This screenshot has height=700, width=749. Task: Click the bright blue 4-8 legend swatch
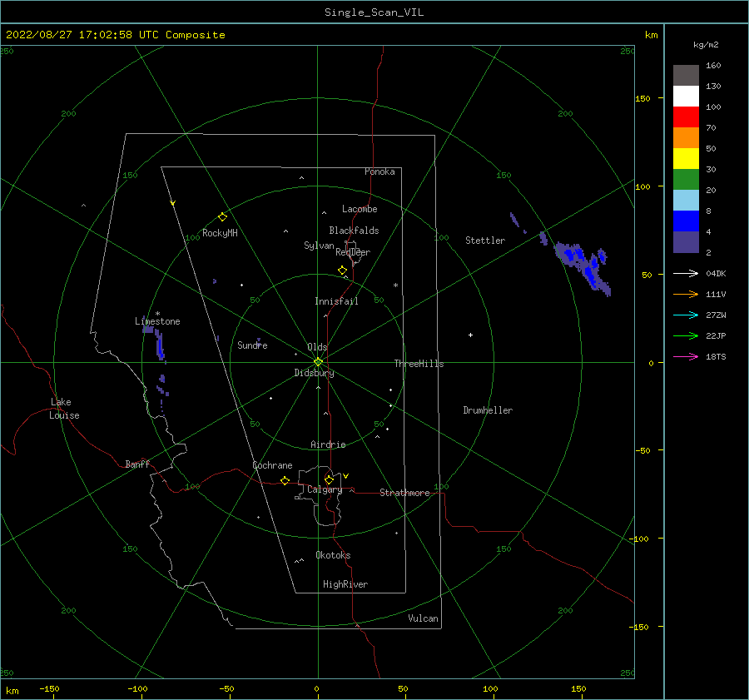(686, 221)
